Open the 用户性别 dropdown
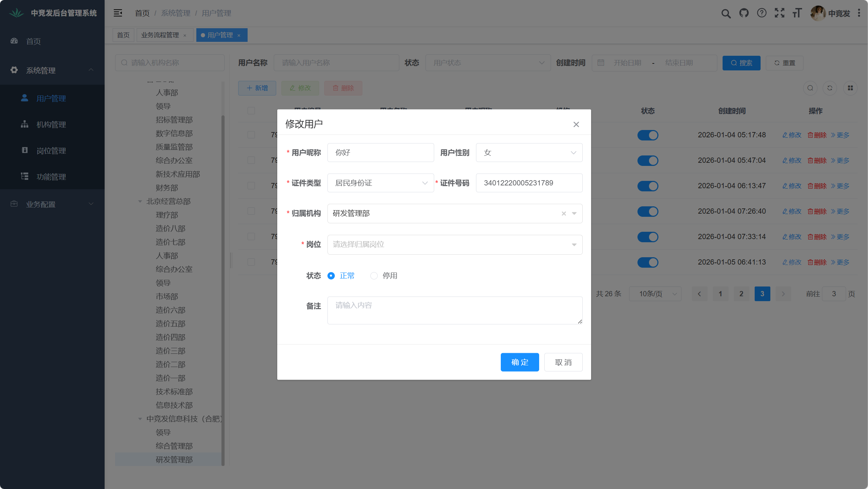868x489 pixels. [529, 153]
